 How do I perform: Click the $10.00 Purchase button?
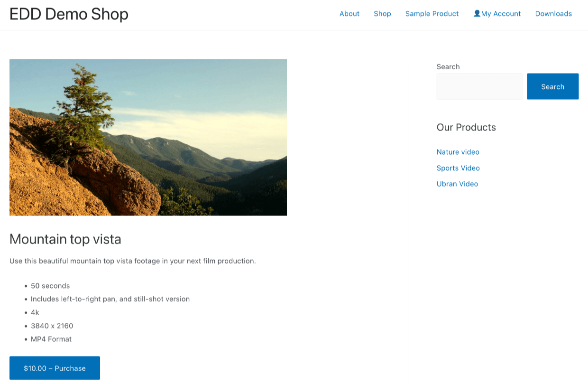coord(55,368)
